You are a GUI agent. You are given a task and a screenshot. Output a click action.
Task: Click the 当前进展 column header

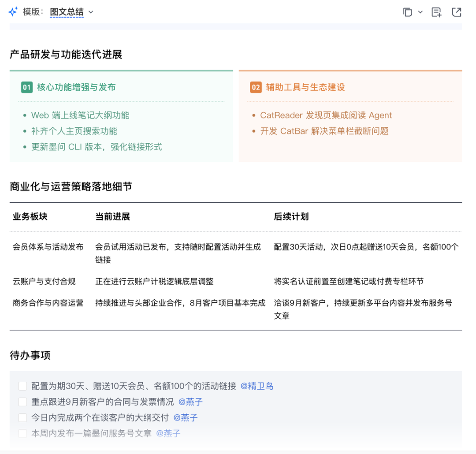pyautogui.click(x=113, y=216)
